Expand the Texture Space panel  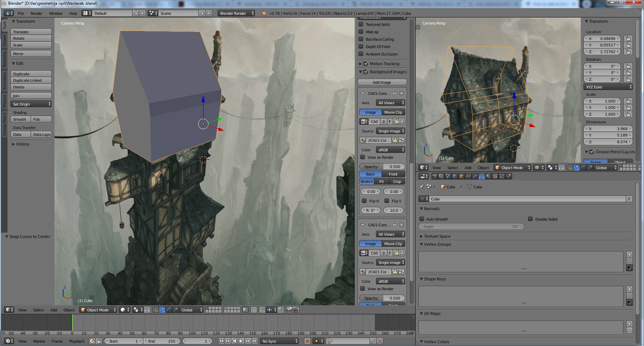(437, 236)
